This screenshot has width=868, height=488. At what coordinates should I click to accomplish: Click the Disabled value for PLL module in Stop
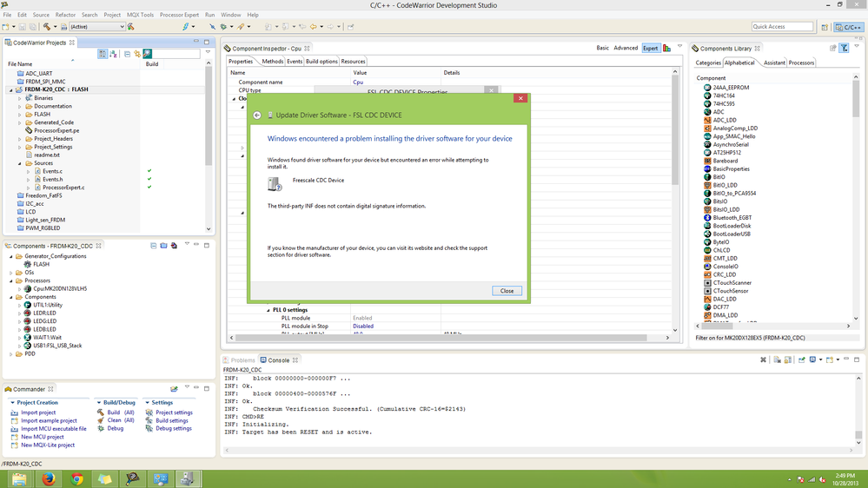tap(363, 326)
